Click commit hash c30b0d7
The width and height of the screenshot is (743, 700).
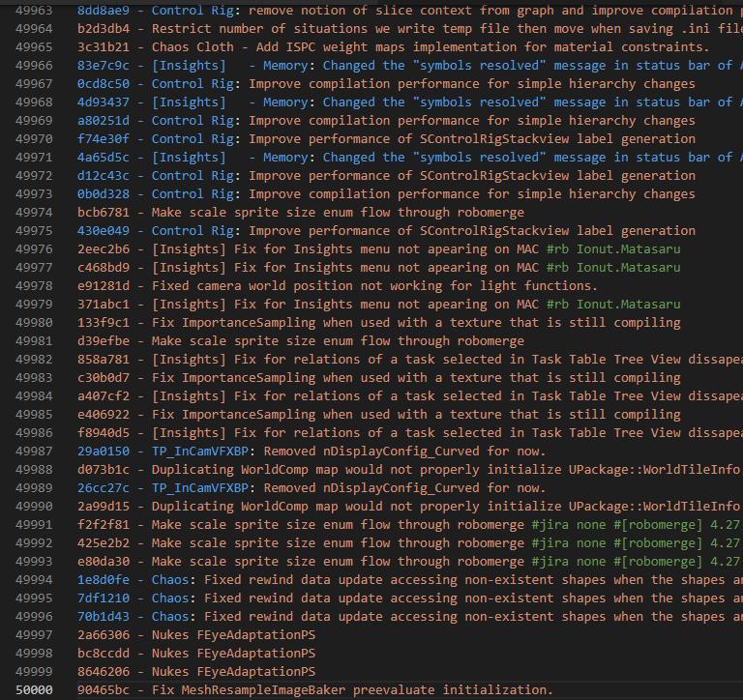[104, 378]
